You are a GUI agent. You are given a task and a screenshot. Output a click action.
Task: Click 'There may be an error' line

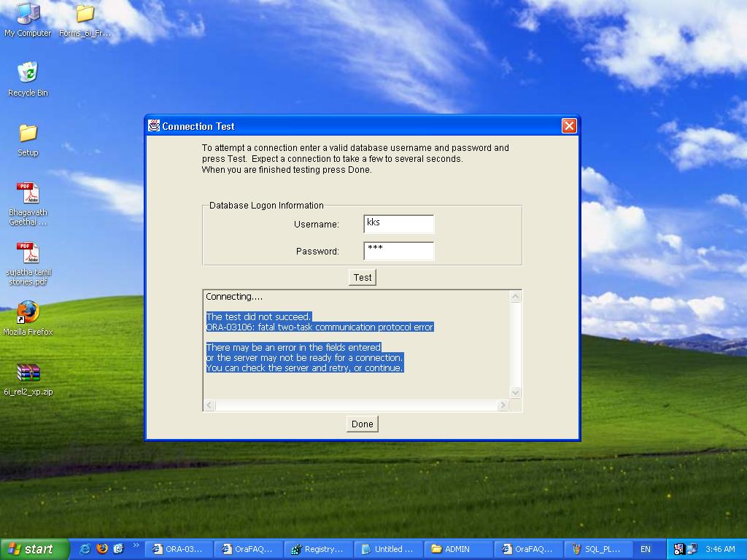point(293,348)
